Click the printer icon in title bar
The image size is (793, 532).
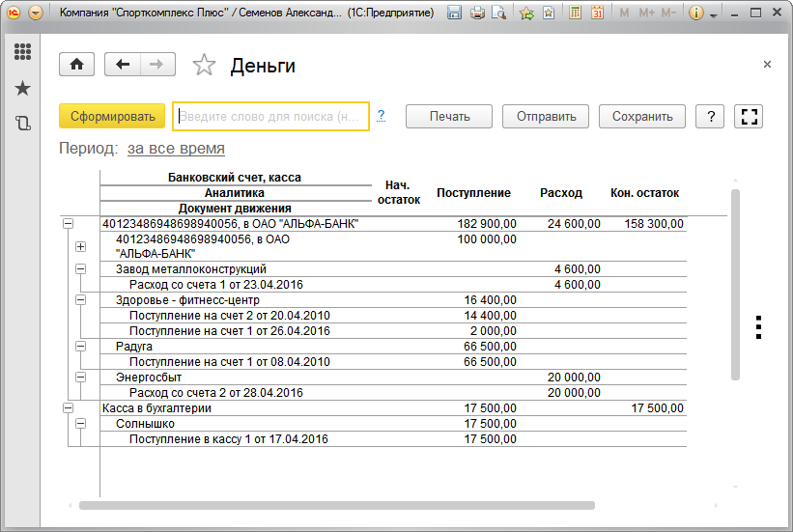tap(477, 14)
